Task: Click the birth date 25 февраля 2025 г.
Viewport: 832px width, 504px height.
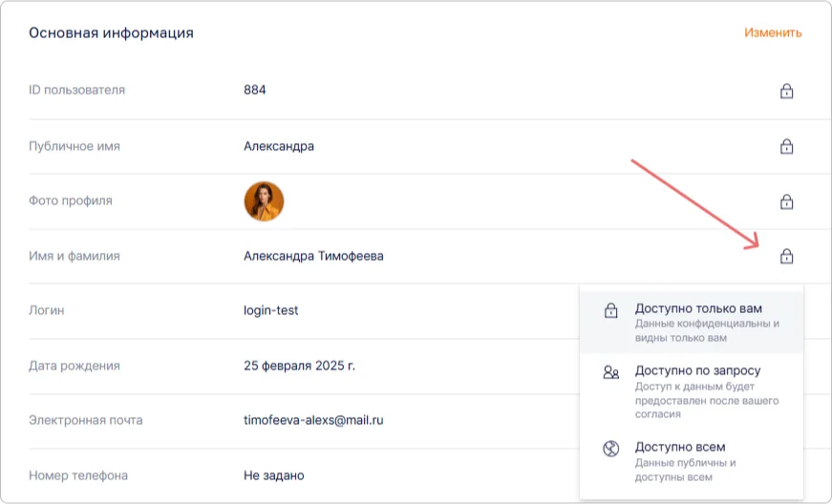Action: point(299,366)
